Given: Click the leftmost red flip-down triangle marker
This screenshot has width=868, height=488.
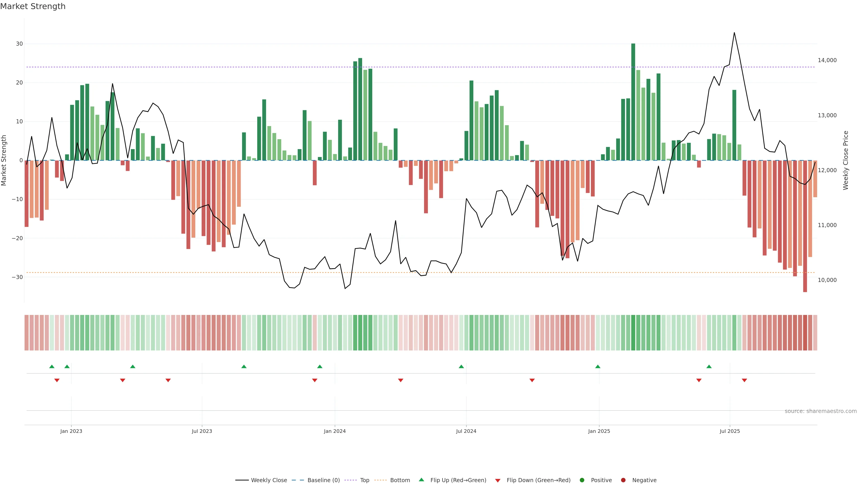Looking at the screenshot, I should pyautogui.click(x=57, y=380).
